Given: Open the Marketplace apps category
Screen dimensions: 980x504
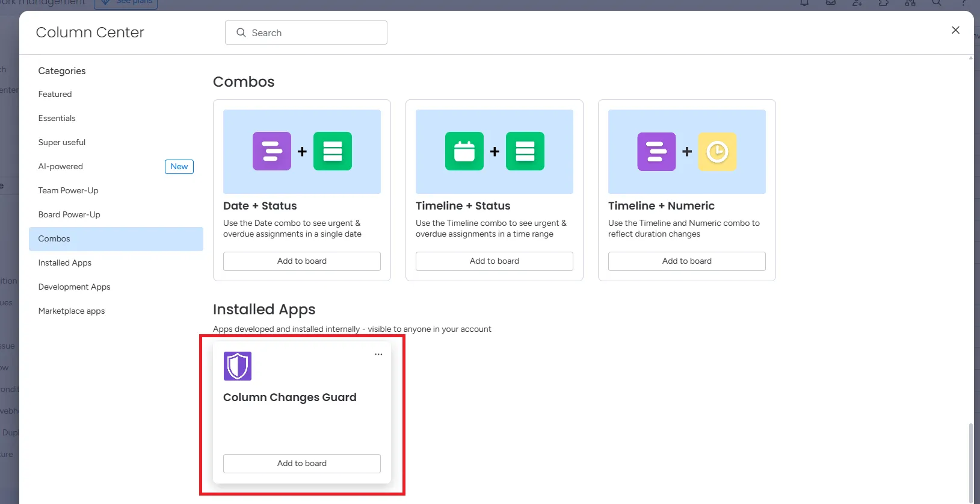Looking at the screenshot, I should click(x=72, y=311).
